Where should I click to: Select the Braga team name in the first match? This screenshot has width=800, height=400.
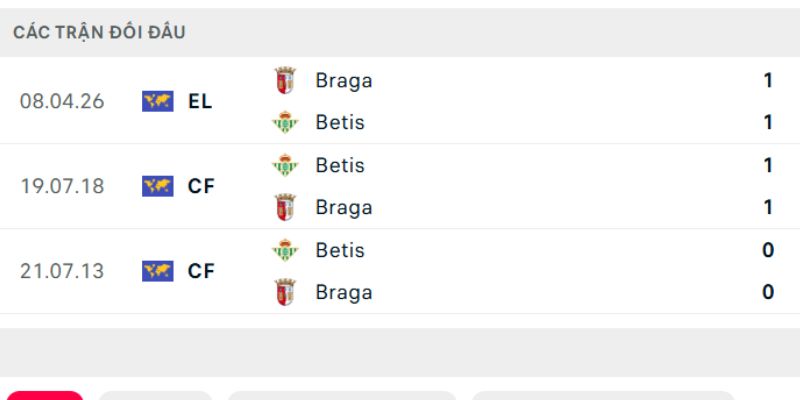click(x=343, y=81)
